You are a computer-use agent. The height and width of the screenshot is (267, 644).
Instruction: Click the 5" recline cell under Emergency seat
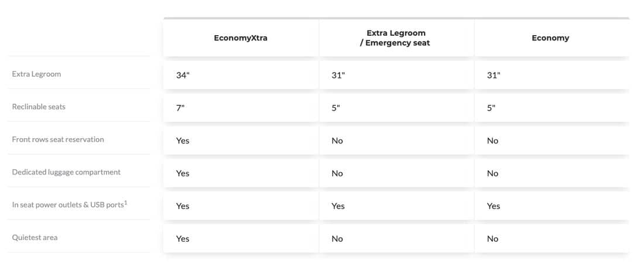pyautogui.click(x=396, y=108)
